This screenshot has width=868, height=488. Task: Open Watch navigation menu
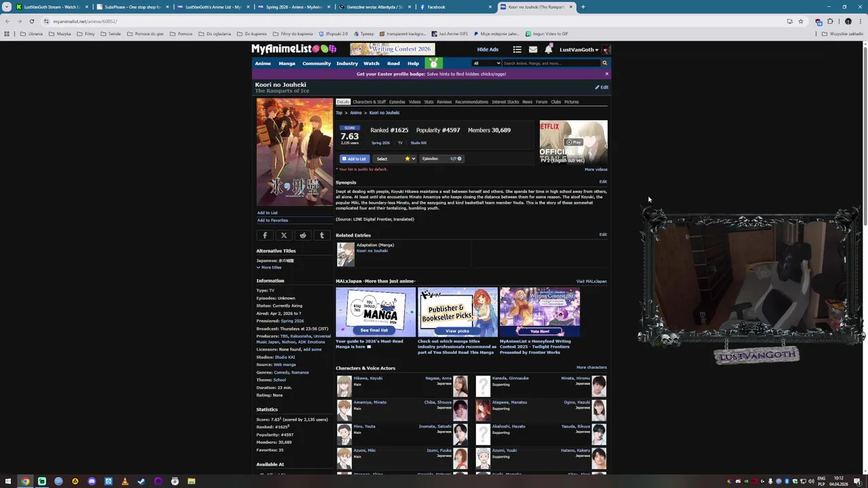371,64
